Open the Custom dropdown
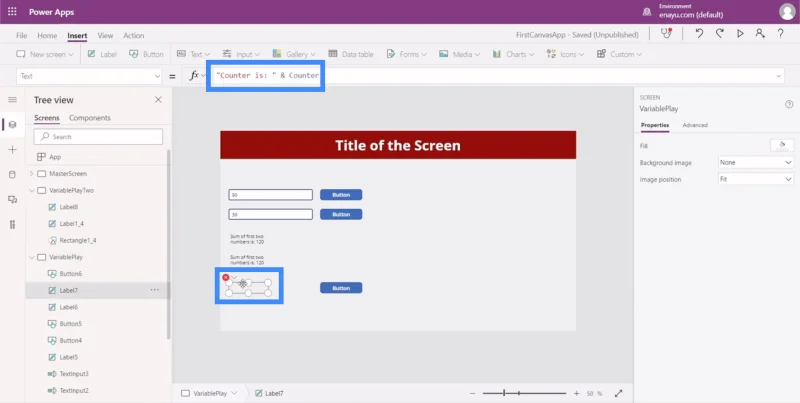Image resolution: width=800 pixels, height=403 pixels. click(x=619, y=54)
